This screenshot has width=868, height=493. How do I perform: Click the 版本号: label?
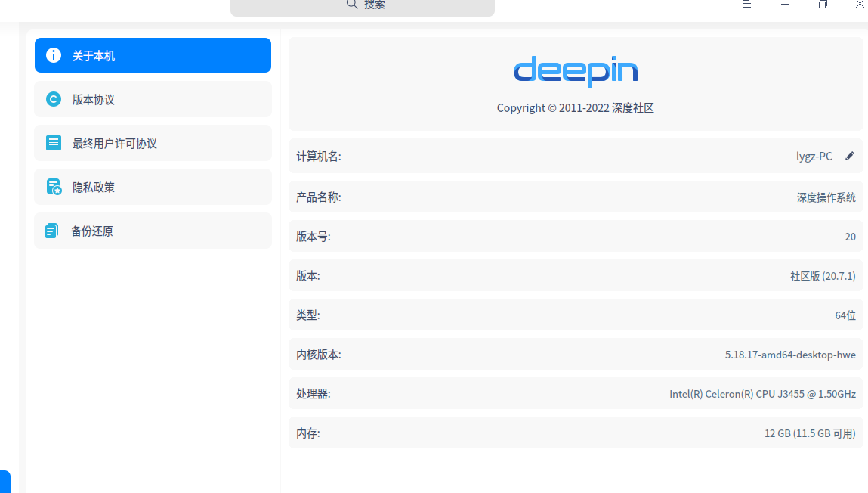[x=314, y=237]
